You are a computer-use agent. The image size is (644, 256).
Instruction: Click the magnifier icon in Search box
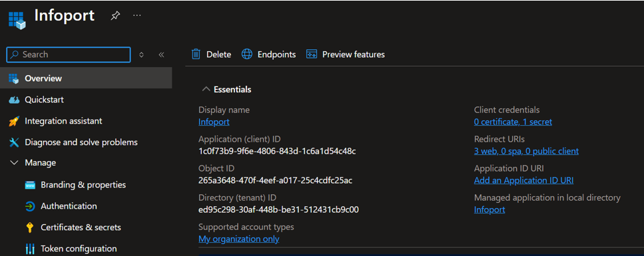coord(15,55)
